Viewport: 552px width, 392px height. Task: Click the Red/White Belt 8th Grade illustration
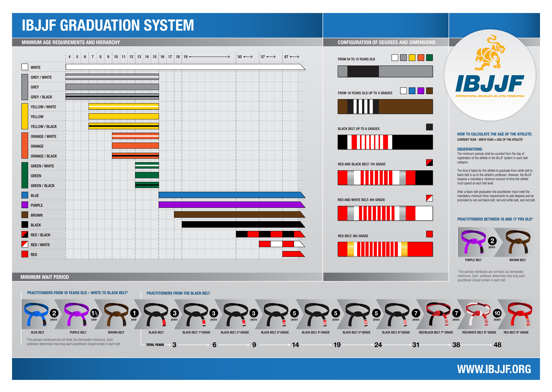tap(478, 314)
